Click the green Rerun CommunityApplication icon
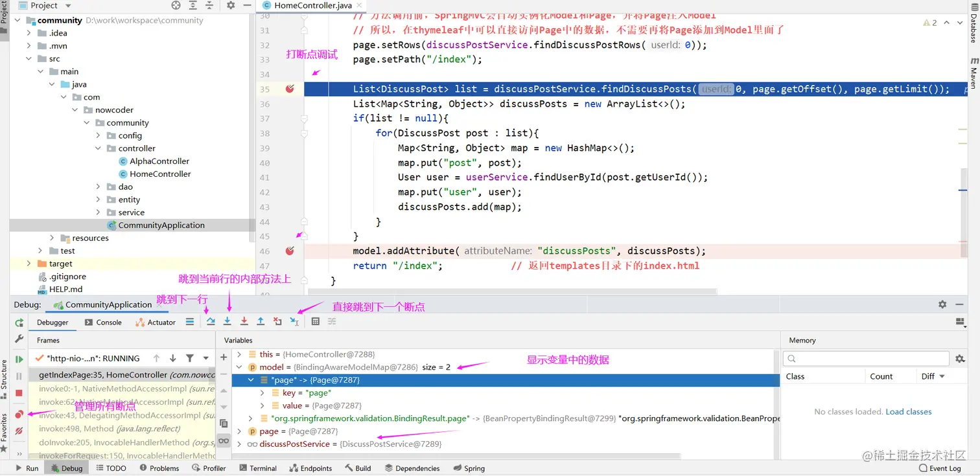The image size is (980, 476). (19, 323)
